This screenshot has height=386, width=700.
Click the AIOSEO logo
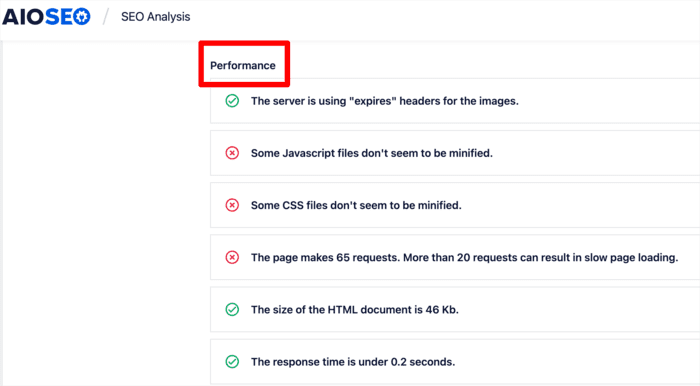[x=46, y=17]
